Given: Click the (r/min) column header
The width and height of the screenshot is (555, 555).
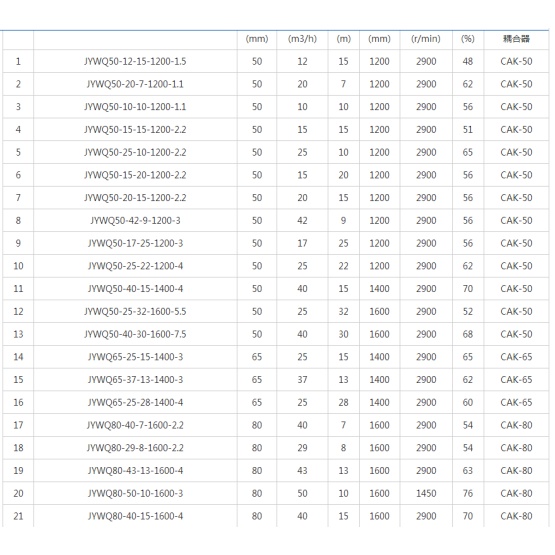Looking at the screenshot, I should 426,39.
